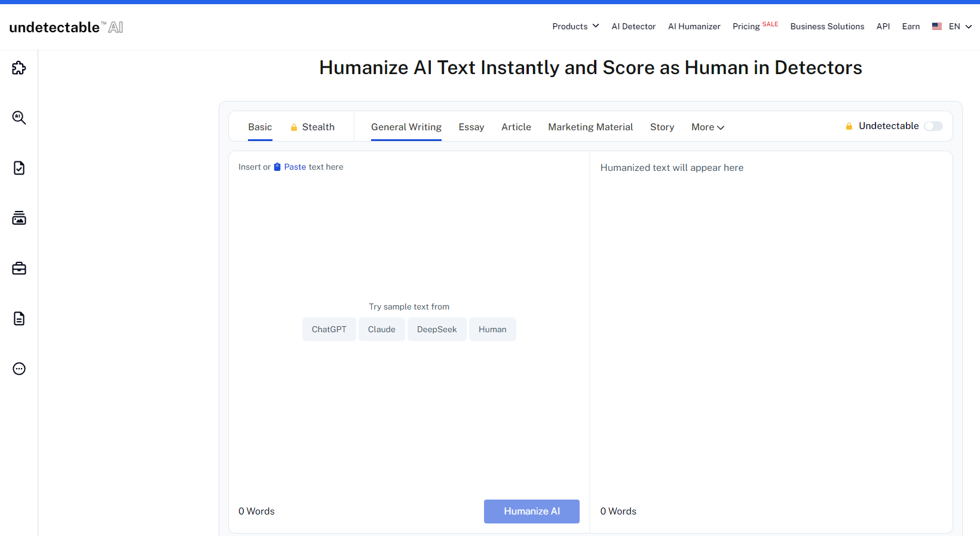Switch to the Basic mode tab
Viewport: 980px width, 536px height.
260,127
